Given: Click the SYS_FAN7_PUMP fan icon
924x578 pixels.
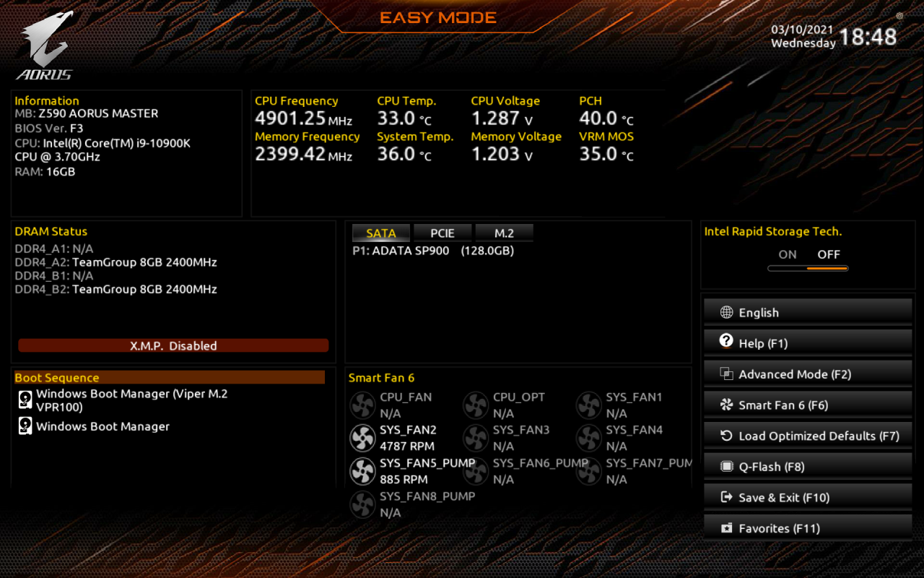Looking at the screenshot, I should click(589, 471).
